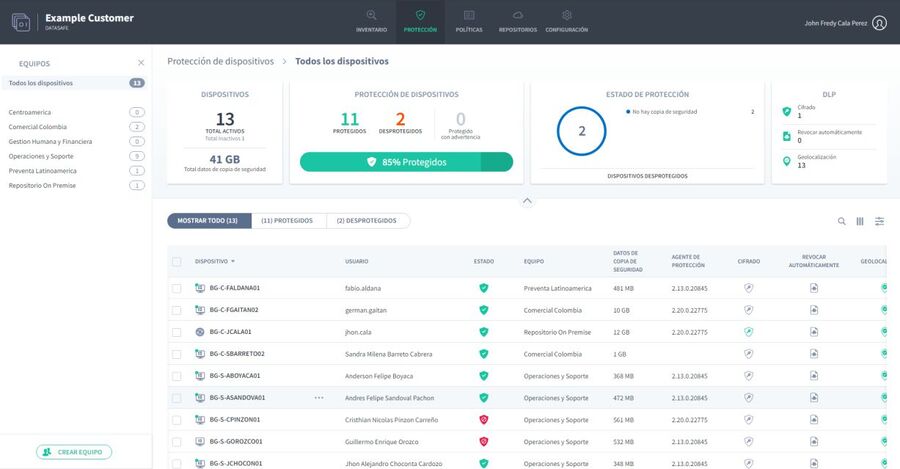900x469 pixels.
Task: Click the search magnifier icon above the table
Action: pyautogui.click(x=842, y=221)
